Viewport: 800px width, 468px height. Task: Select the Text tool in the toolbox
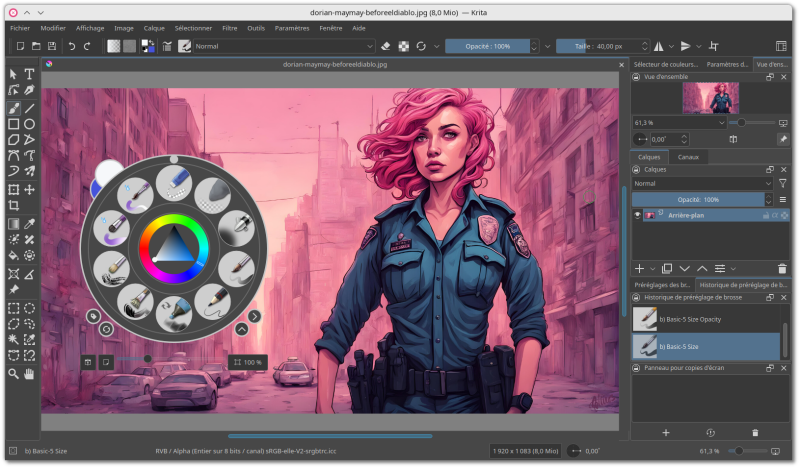[x=29, y=74]
